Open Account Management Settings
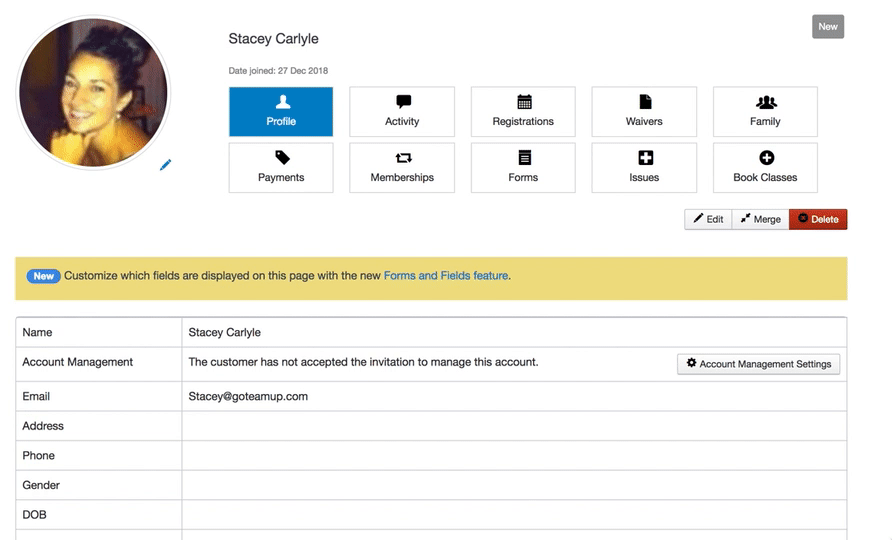The width and height of the screenshot is (892, 540). tap(758, 364)
